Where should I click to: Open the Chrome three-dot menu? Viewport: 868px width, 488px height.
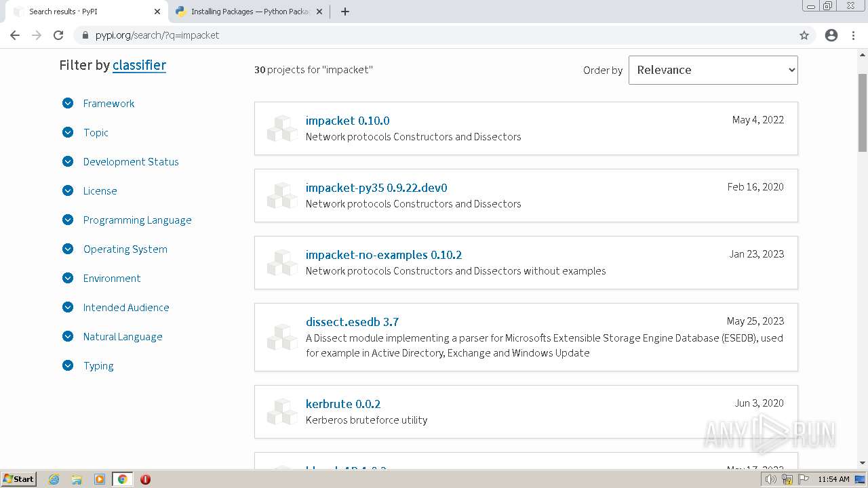[x=853, y=35]
